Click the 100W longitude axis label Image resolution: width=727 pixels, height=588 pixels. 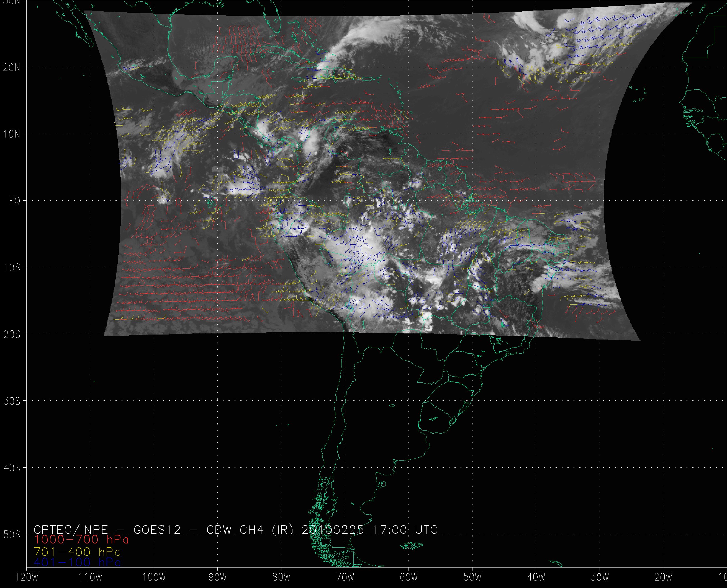point(153,577)
